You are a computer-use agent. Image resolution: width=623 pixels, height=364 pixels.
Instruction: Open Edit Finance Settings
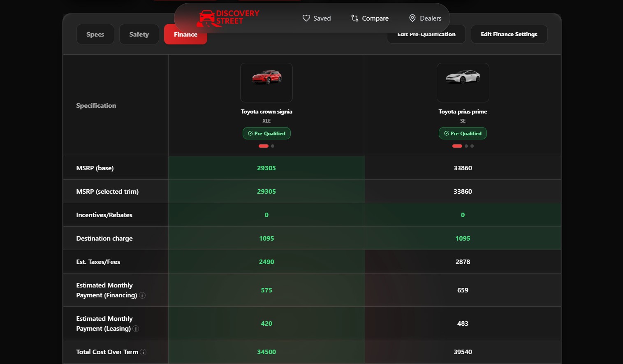click(x=509, y=34)
